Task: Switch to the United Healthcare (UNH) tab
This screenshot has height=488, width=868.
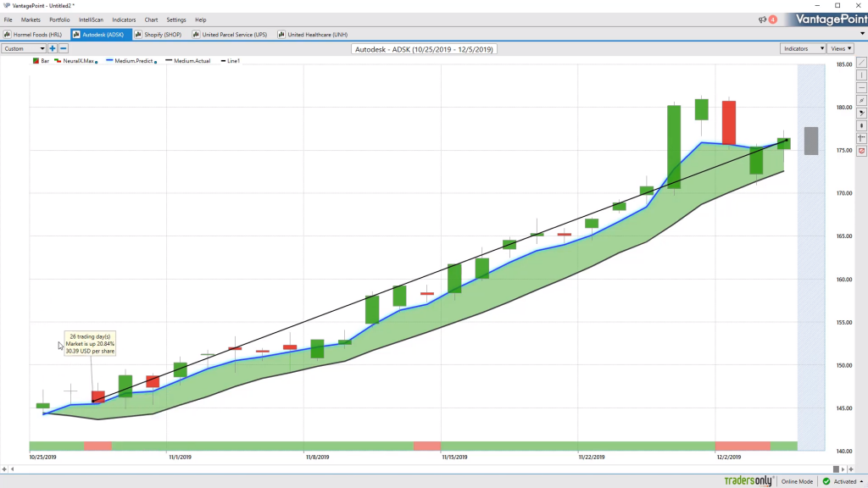Action: (314, 34)
